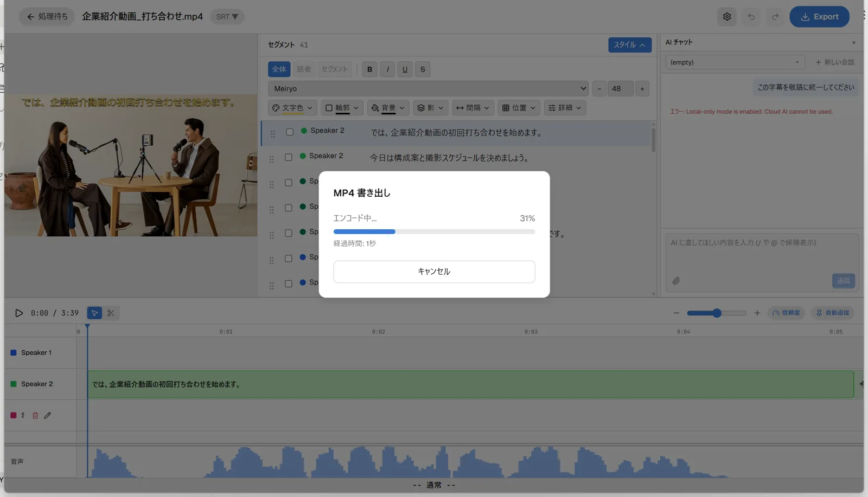Click the Italic formatting button
Viewport: 868px width, 497px height.
[387, 69]
